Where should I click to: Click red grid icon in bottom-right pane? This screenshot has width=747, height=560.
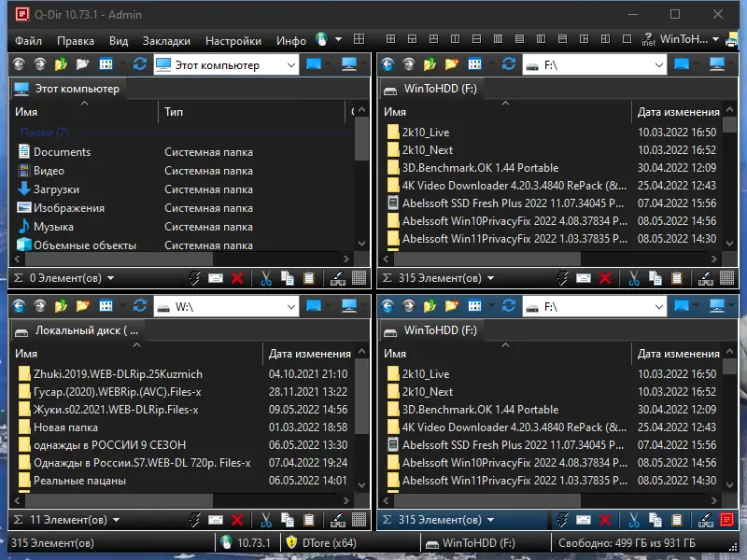[726, 520]
